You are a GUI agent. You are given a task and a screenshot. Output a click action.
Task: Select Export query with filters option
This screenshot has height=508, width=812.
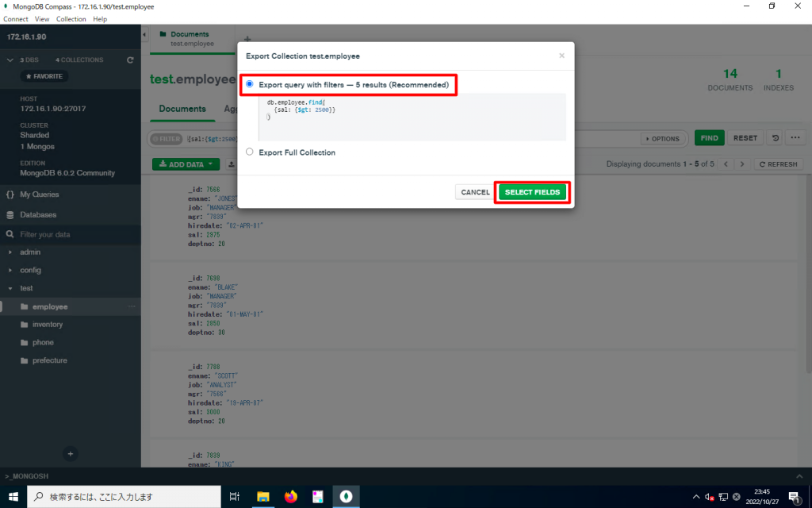[249, 84]
